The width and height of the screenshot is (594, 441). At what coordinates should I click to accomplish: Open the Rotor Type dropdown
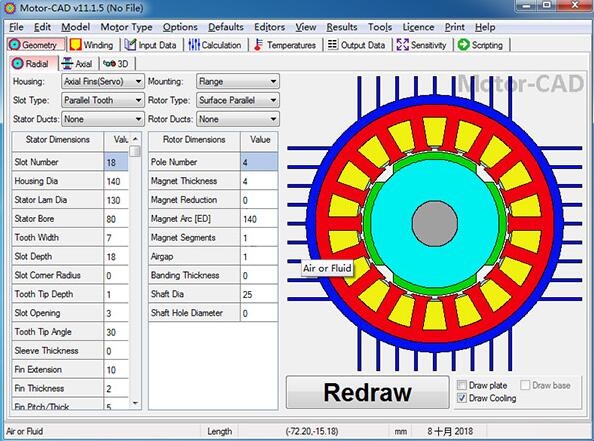click(238, 100)
